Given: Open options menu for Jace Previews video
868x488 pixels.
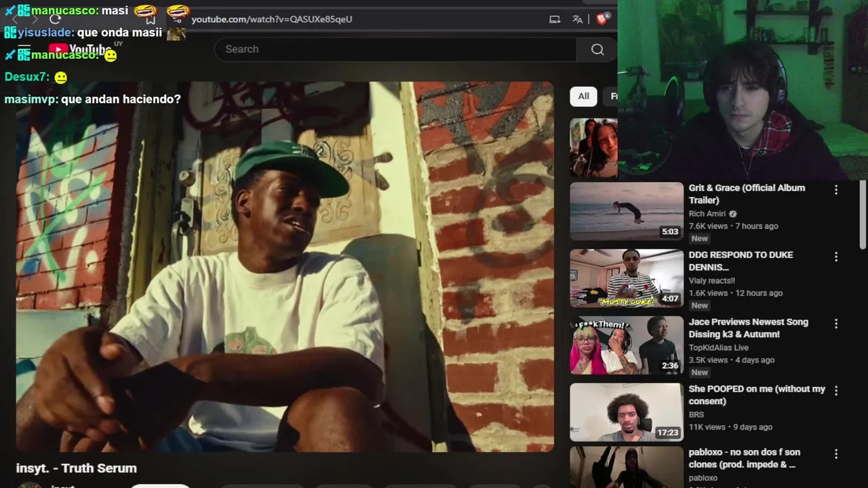Looking at the screenshot, I should 835,324.
